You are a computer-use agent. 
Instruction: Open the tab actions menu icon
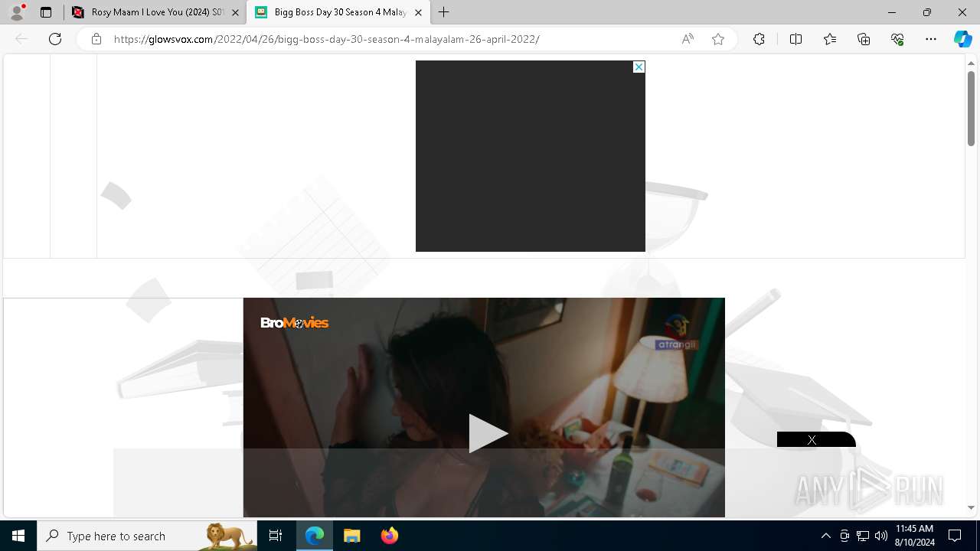click(x=46, y=12)
